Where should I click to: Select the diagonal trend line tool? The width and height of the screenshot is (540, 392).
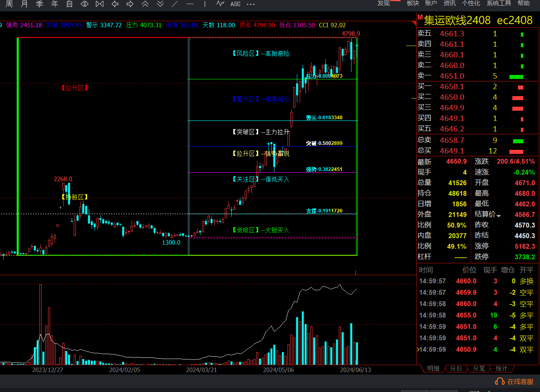click(x=175, y=4)
